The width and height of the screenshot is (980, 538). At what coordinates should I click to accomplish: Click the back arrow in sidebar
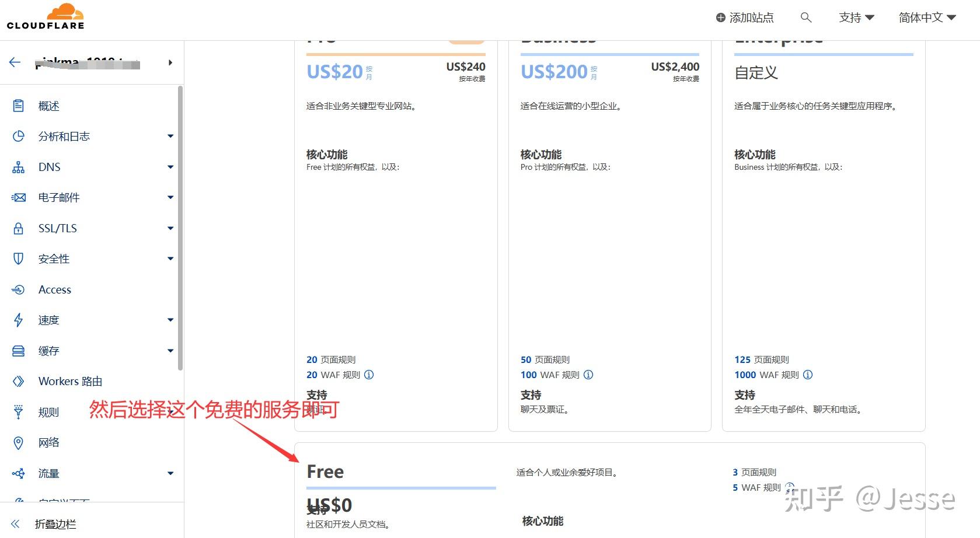15,62
